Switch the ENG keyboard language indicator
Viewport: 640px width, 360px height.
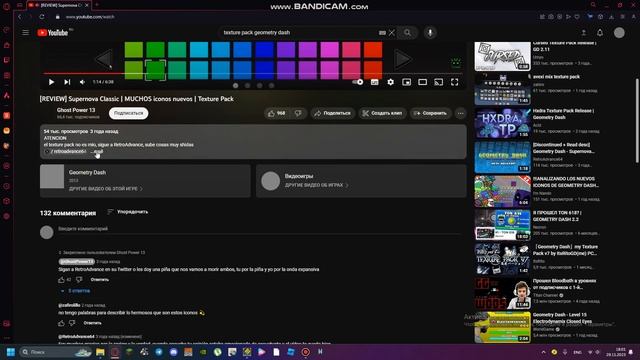pyautogui.click(x=578, y=352)
